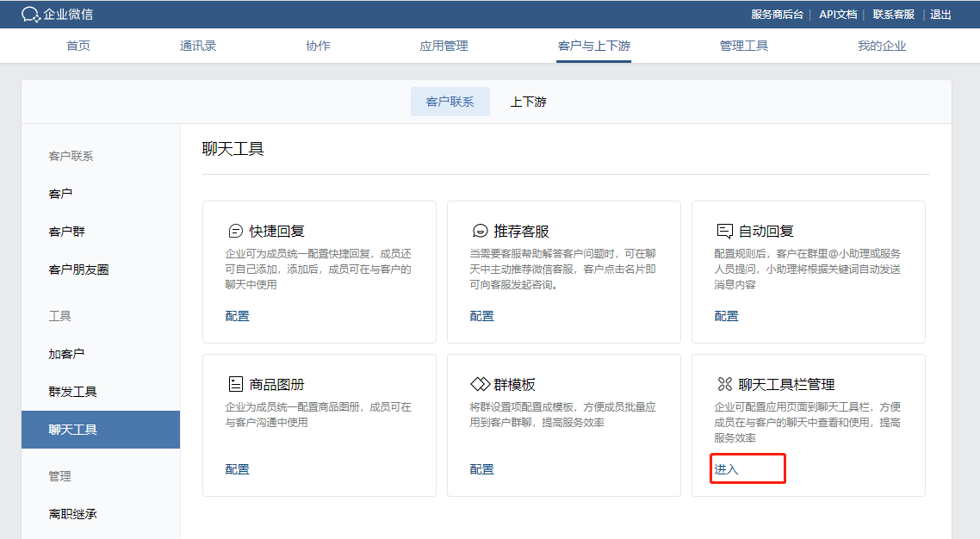Select 聊天工具 in the sidebar
Screen dimensions: 980x539
click(x=101, y=430)
